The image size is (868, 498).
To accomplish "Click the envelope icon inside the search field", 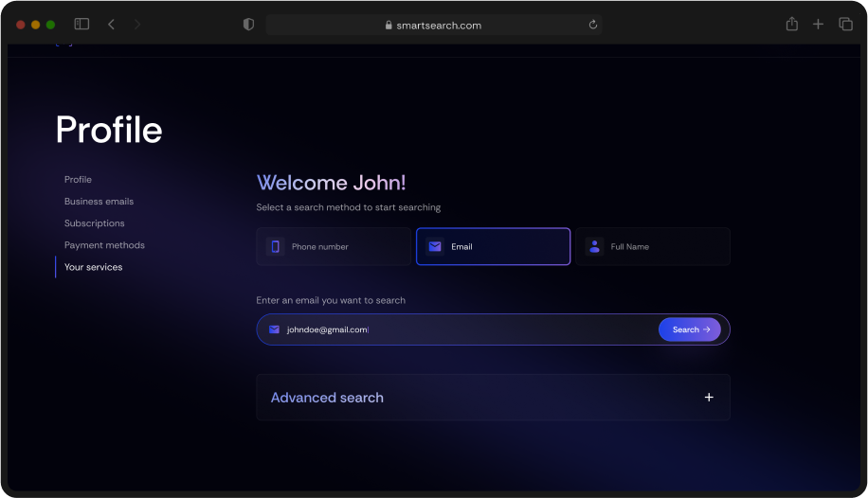I will point(274,329).
